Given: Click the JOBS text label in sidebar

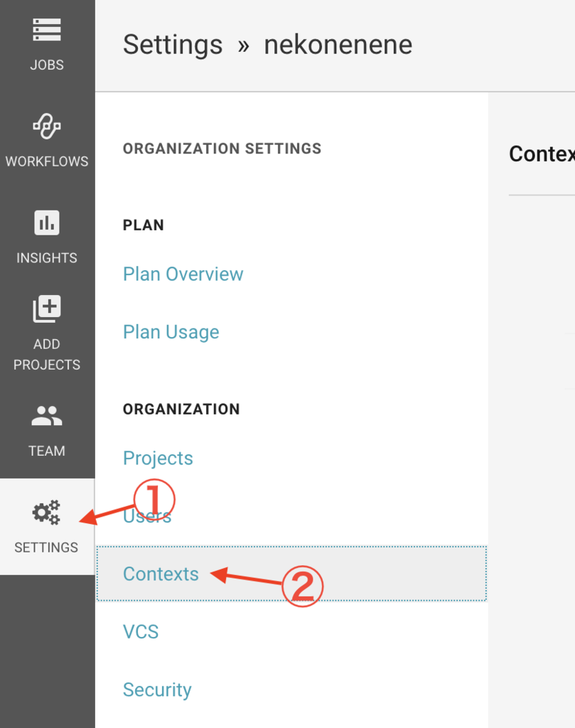Looking at the screenshot, I should 47,65.
